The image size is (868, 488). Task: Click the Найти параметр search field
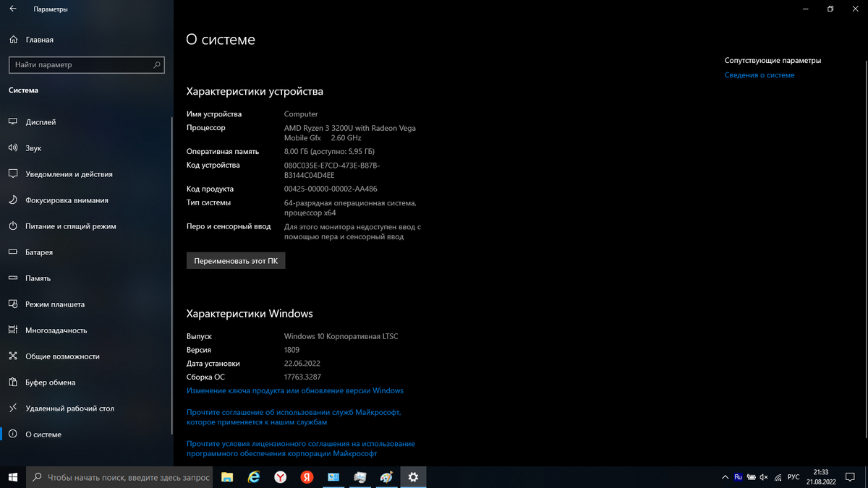86,65
